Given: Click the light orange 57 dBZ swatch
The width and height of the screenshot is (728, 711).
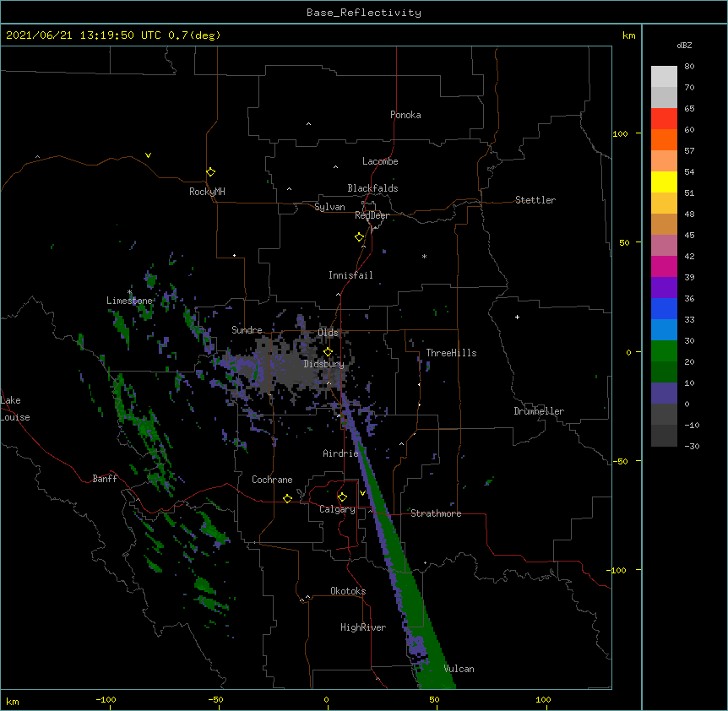Looking at the screenshot, I should click(x=664, y=161).
